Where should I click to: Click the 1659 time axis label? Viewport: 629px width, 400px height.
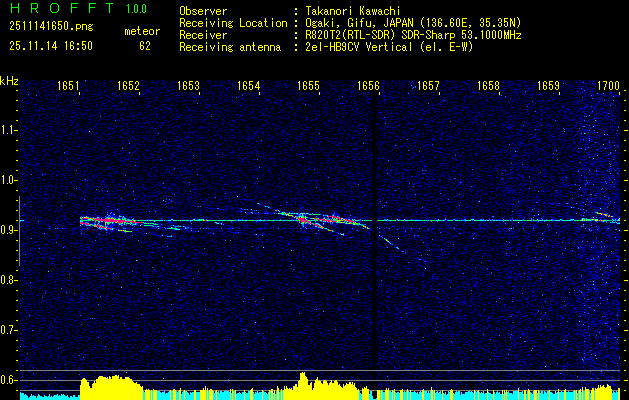pos(548,86)
